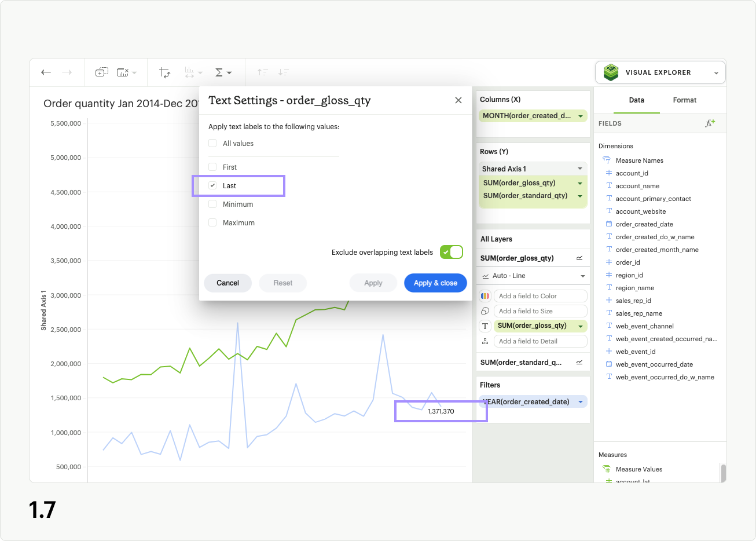Viewport: 756px width, 541px height.
Task: Click the Color marks icon beside Color field
Action: tap(485, 295)
